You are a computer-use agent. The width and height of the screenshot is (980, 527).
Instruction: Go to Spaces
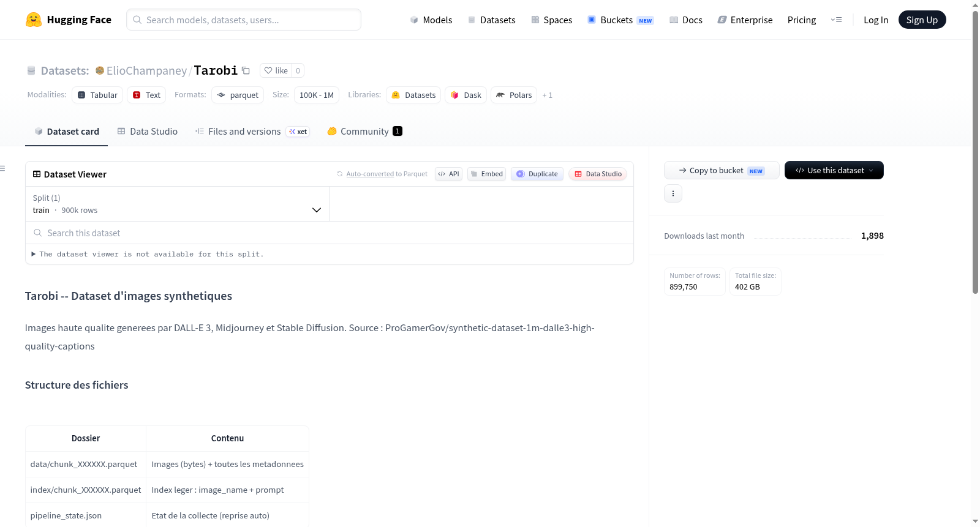tap(551, 20)
